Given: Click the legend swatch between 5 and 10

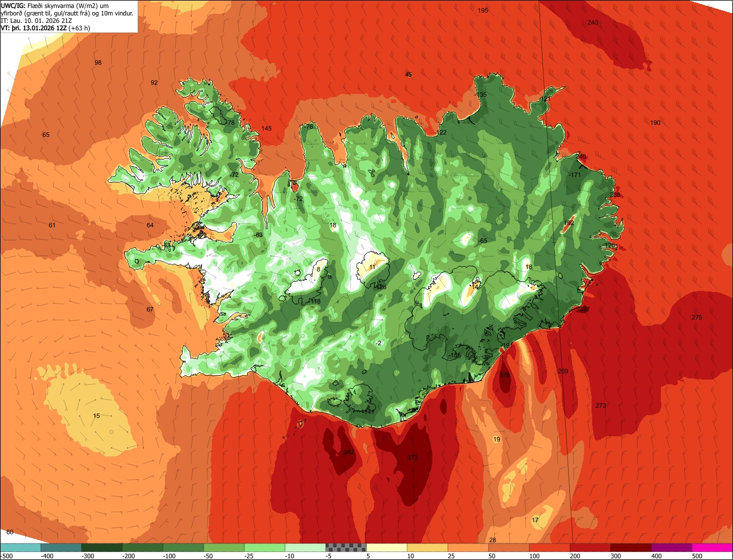Looking at the screenshot, I should click(x=387, y=547).
